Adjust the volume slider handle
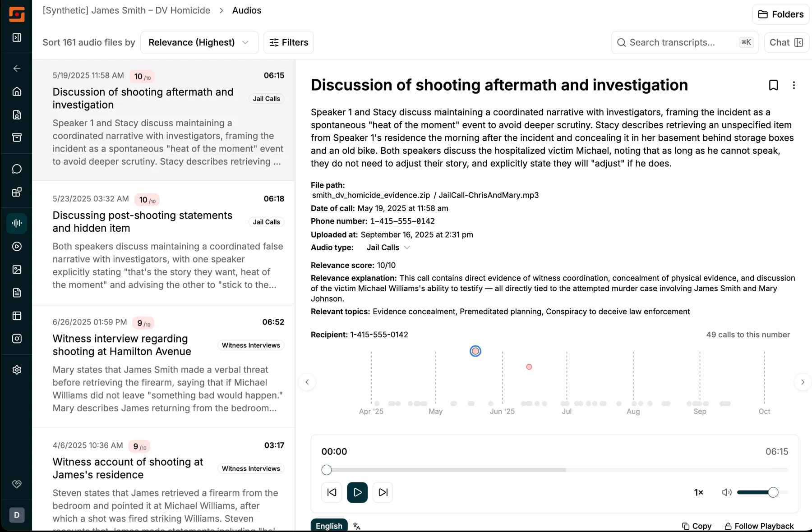 pyautogui.click(x=773, y=492)
